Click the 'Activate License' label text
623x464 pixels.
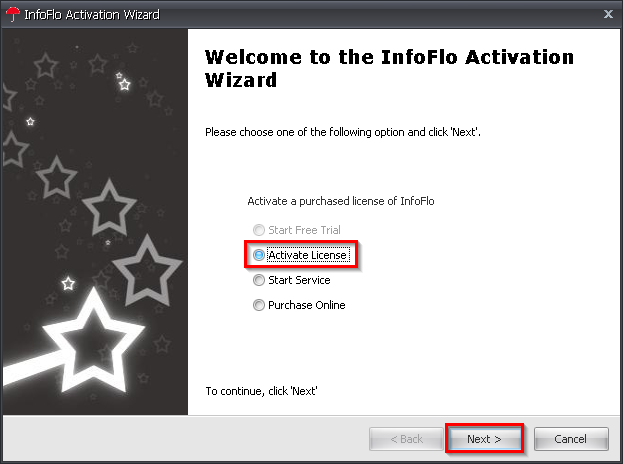pos(308,255)
